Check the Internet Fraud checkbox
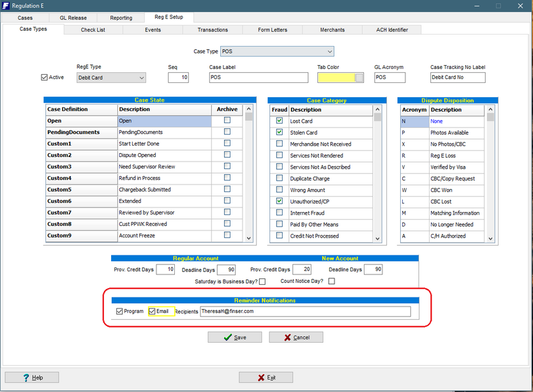 click(x=280, y=213)
